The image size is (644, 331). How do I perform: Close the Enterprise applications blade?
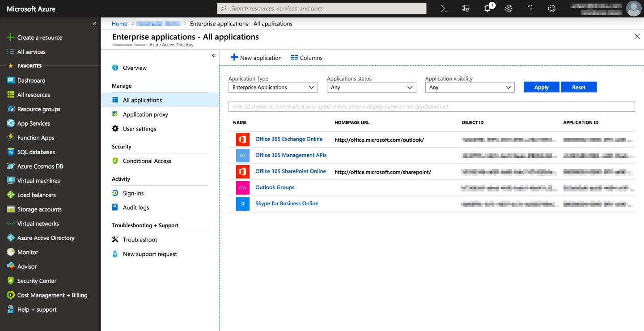coord(637,36)
